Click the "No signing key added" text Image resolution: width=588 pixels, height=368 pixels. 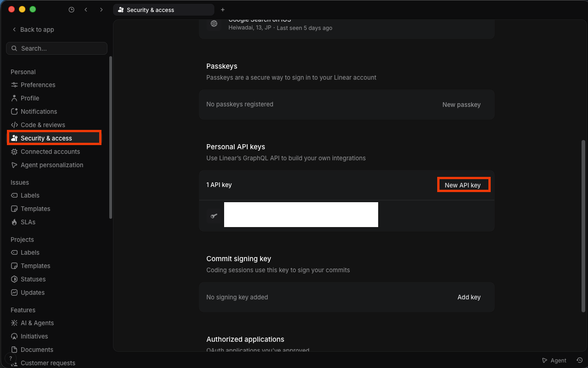pyautogui.click(x=237, y=297)
